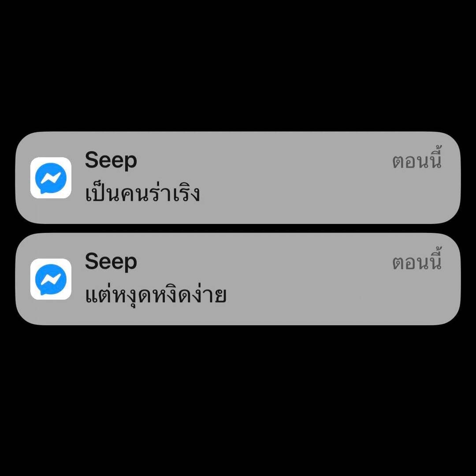
Task: Tap the Messenger icon on the first notification
Action: point(51,178)
